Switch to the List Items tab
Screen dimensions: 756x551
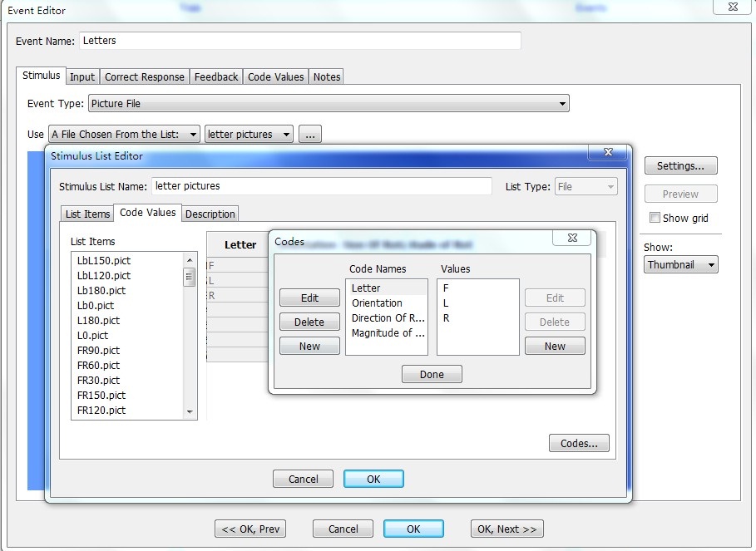coord(88,214)
